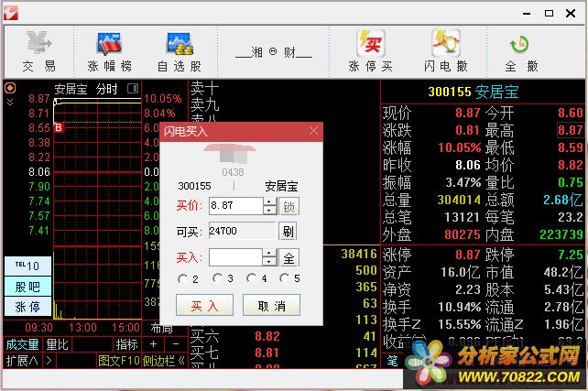Click the plus zoom button
This screenshot has height=391, width=588.
(153, 343)
